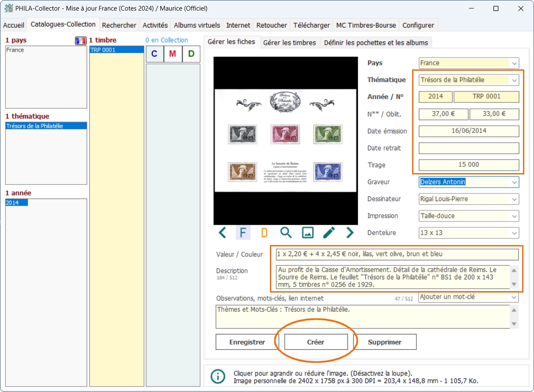Click the N° field showing TRP 0001
The height and width of the screenshot is (392, 534).
pos(486,97)
